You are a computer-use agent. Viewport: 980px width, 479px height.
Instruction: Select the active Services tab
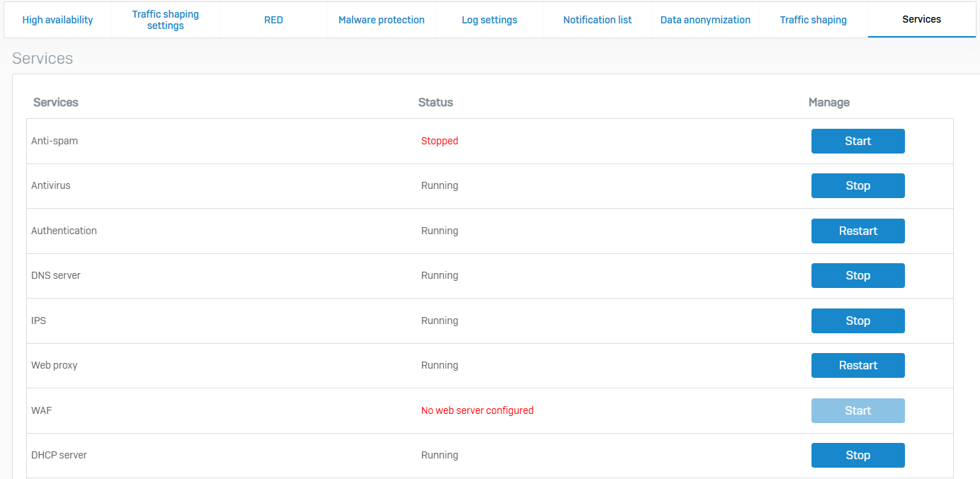pos(921,19)
